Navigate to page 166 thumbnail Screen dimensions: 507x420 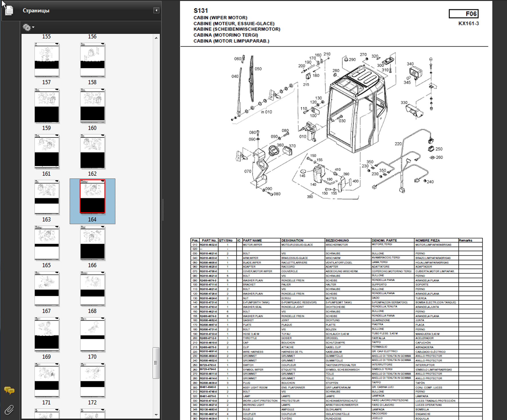point(92,243)
